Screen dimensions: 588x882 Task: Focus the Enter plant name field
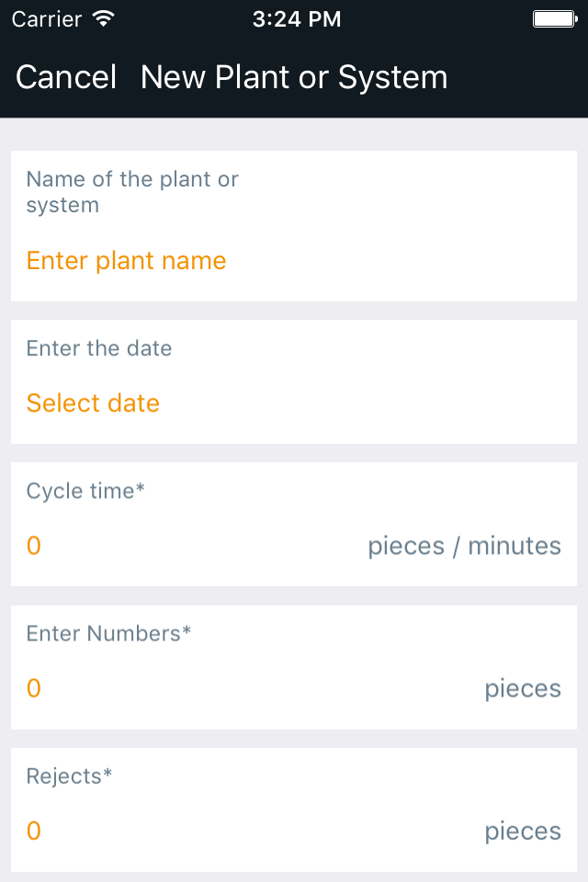coord(126,261)
